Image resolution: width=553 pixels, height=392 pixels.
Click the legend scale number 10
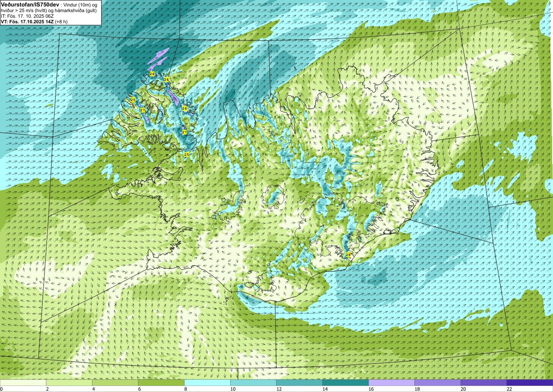[x=233, y=389]
